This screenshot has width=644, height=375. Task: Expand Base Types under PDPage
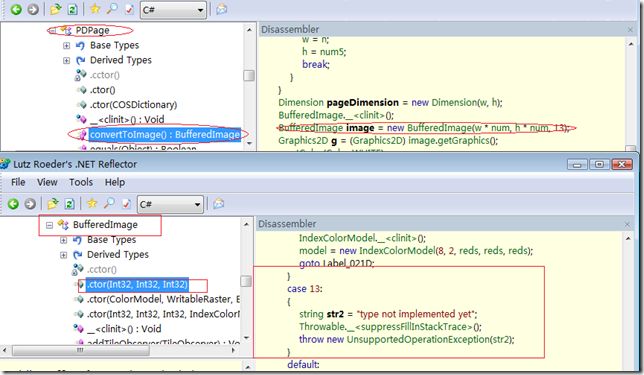(x=66, y=46)
